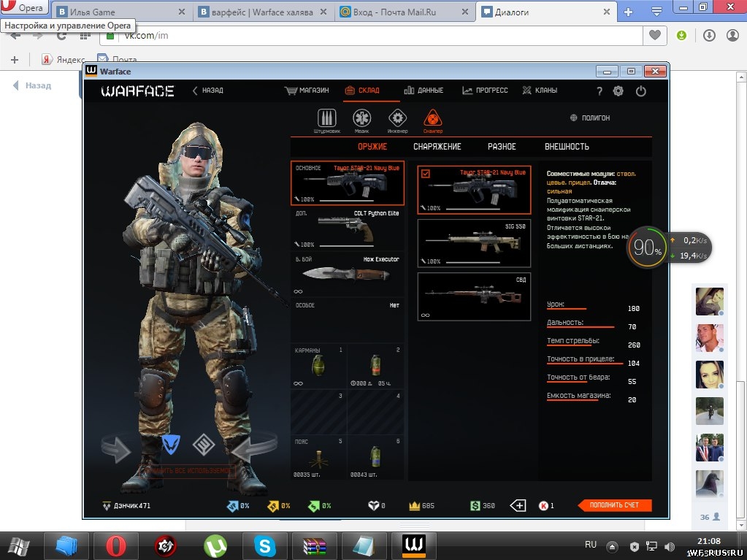This screenshot has height=560, width=747.
Task: Open uTorrent from the taskbar
Action: click(x=215, y=545)
